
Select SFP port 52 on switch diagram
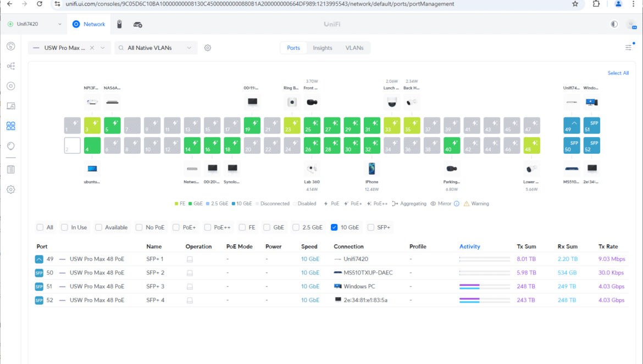pyautogui.click(x=592, y=145)
